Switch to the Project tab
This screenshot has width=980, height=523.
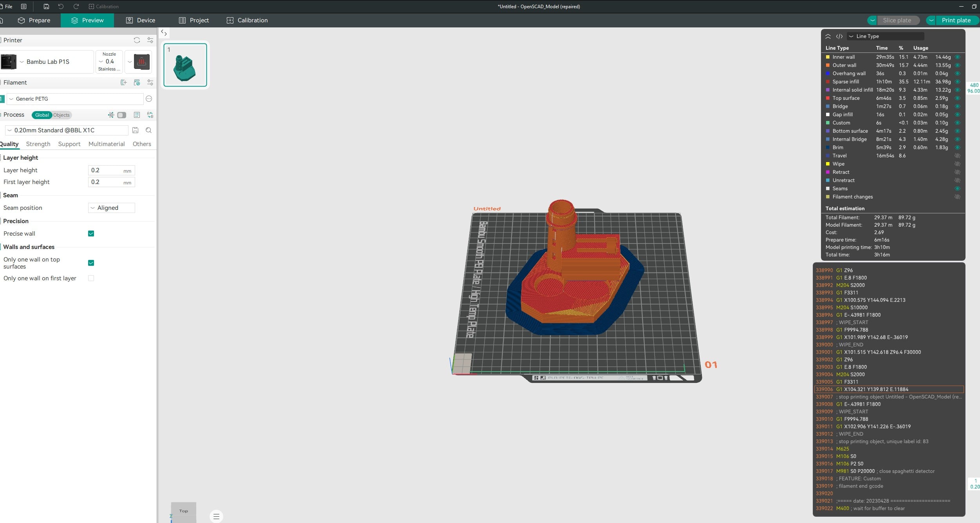[194, 20]
